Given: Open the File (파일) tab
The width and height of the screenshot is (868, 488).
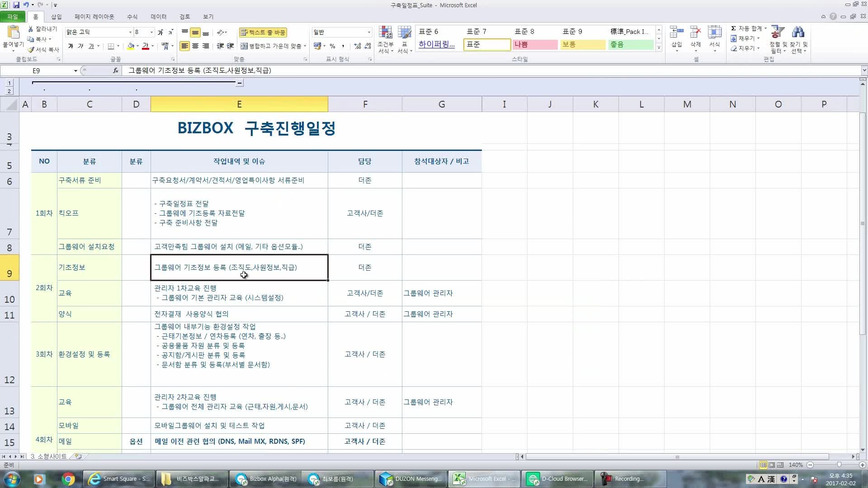Looking at the screenshot, I should click(x=13, y=17).
